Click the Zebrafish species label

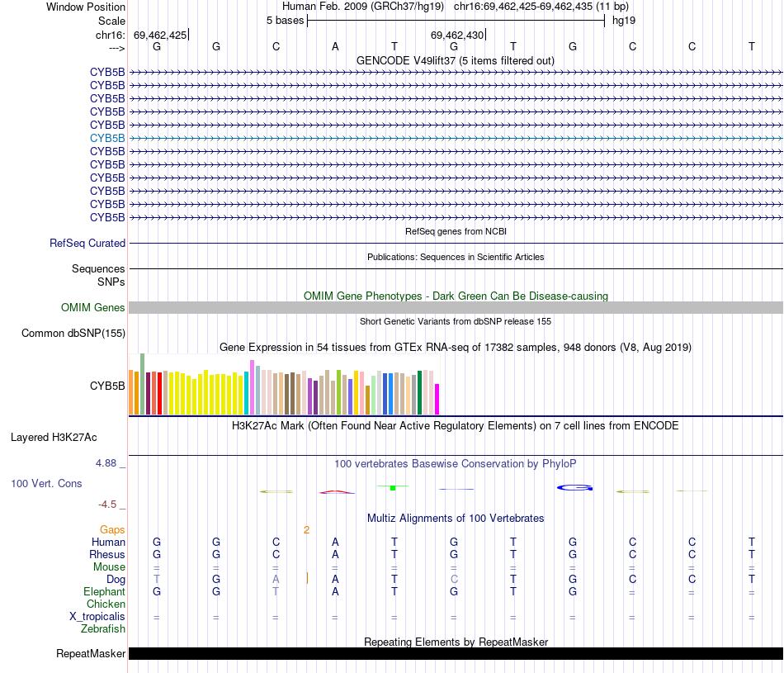[103, 629]
